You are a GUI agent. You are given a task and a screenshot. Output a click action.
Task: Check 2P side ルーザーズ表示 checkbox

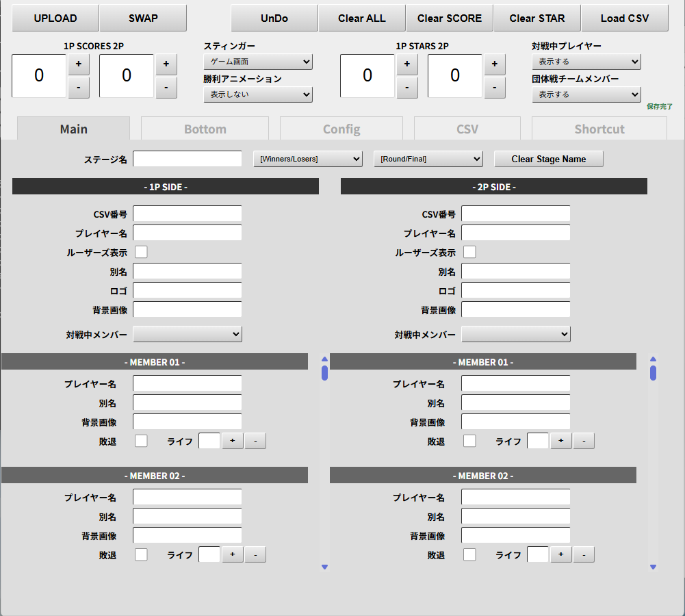coord(469,252)
